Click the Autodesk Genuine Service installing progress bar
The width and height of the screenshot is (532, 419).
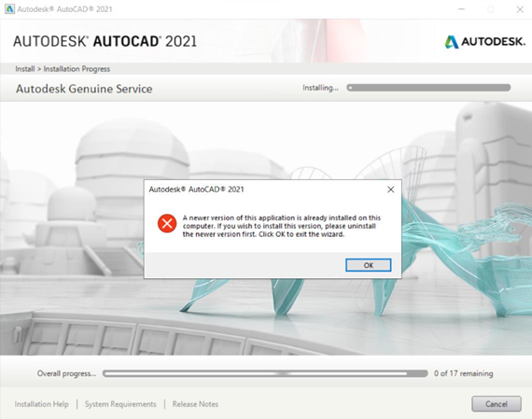coord(428,88)
